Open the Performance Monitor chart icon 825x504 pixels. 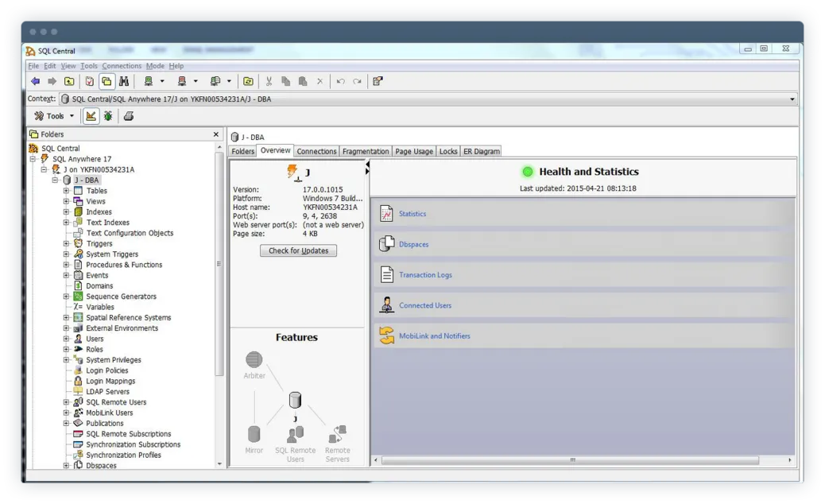point(93,115)
